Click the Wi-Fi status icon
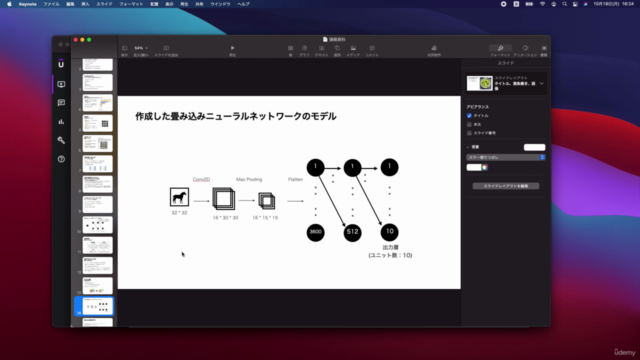640x360 pixels. click(542, 4)
